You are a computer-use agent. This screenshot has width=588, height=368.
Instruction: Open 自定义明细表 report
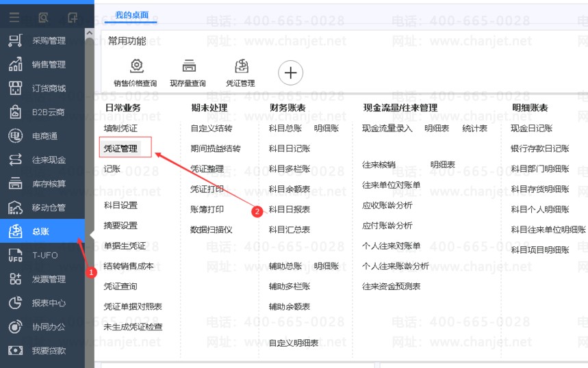294,343
